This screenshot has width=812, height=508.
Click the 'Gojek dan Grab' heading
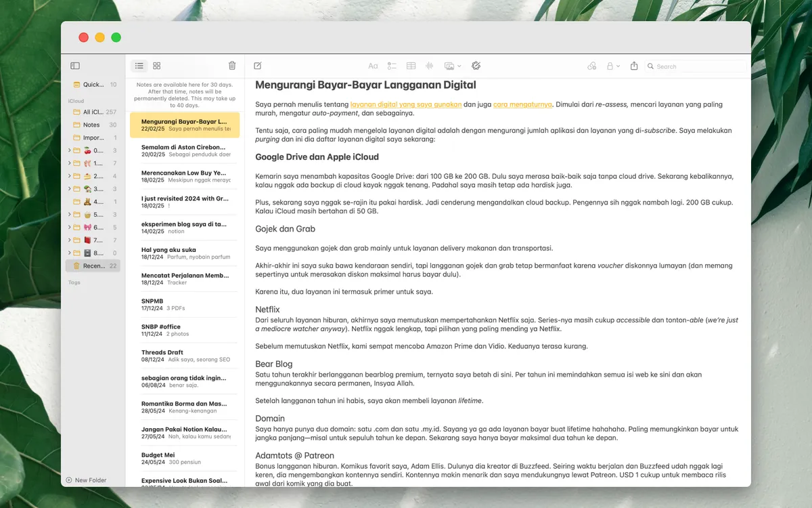285,229
